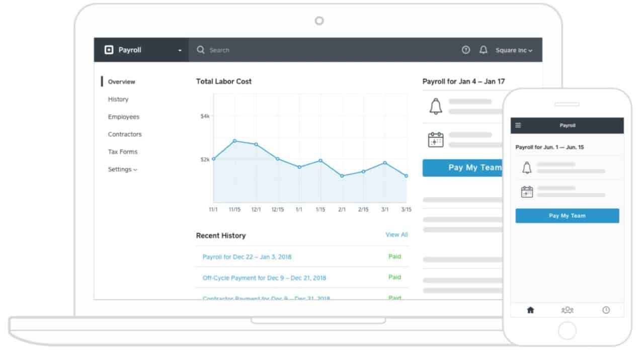This screenshot has height=354, width=644.
Task: Tap the Home icon in phone bottom bar
Action: coord(530,310)
